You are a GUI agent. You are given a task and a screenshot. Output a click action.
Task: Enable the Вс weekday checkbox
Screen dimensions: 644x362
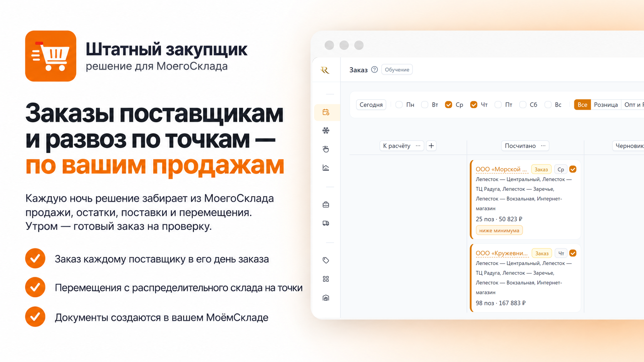pos(548,105)
